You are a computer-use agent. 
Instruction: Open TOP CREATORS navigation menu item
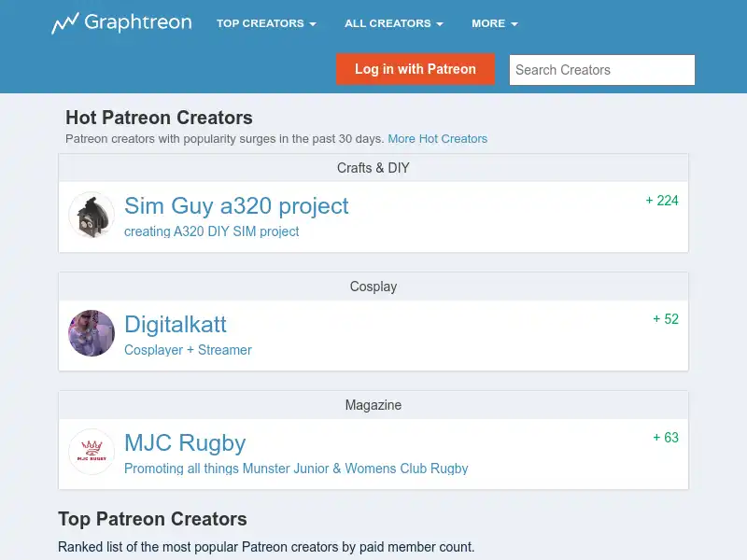coord(267,23)
